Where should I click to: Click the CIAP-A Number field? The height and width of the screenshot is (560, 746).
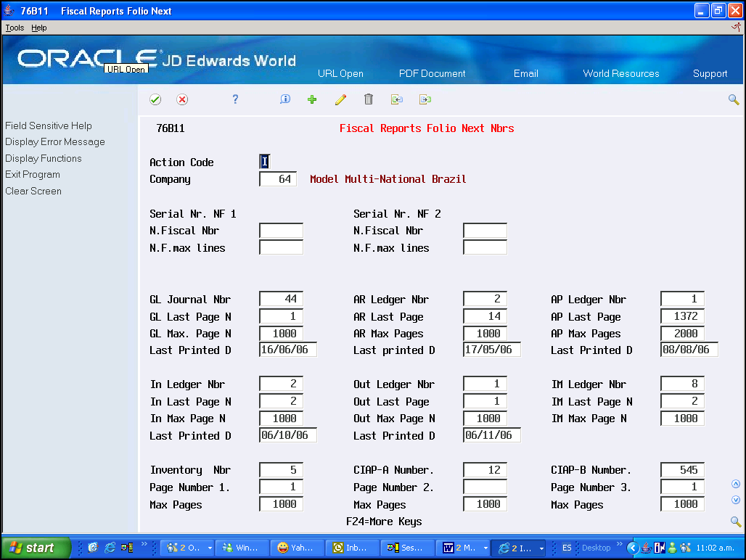[x=485, y=469]
